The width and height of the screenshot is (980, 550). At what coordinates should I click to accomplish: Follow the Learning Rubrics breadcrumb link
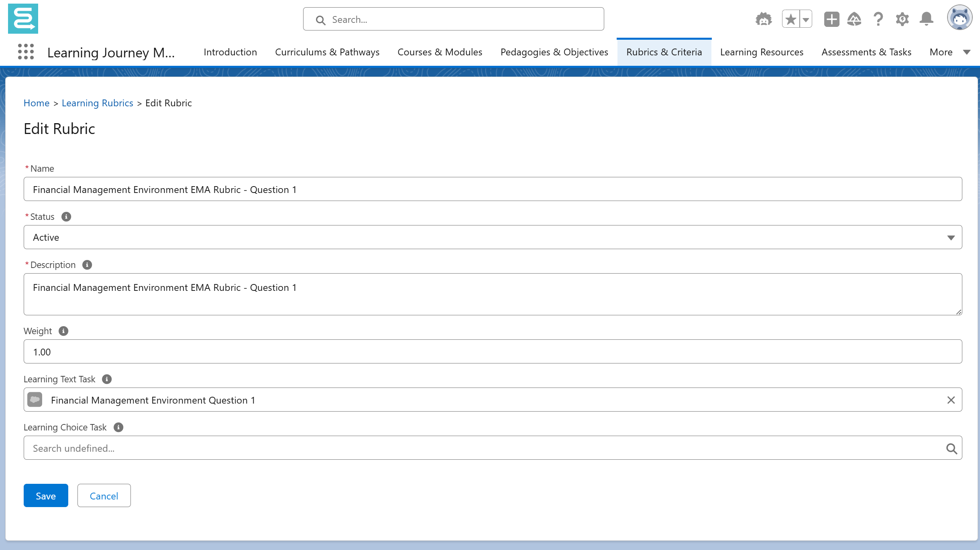click(97, 103)
